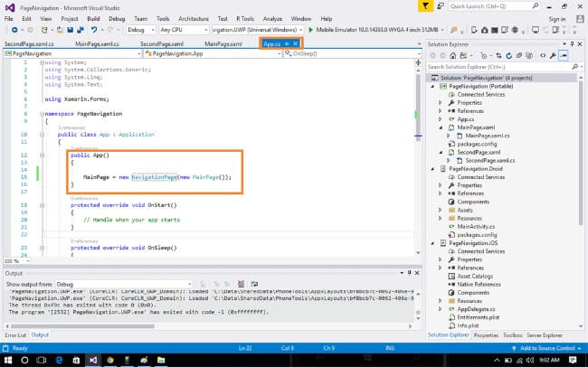Collapse the MainPage.xaml tree node
Image resolution: width=588 pixels, height=367 pixels.
click(440, 127)
